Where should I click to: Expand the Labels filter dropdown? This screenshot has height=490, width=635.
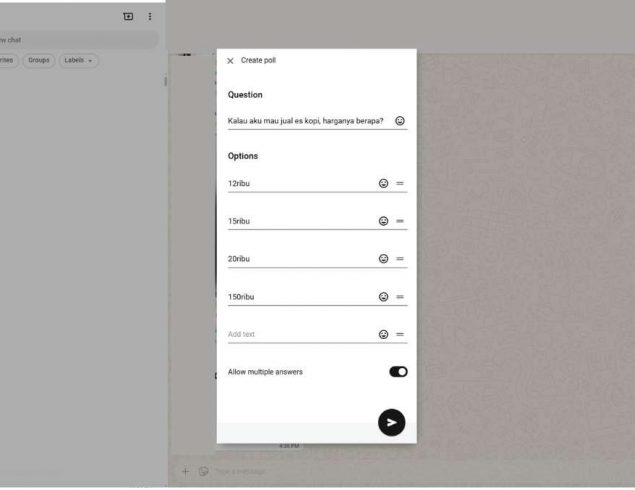[x=78, y=61]
